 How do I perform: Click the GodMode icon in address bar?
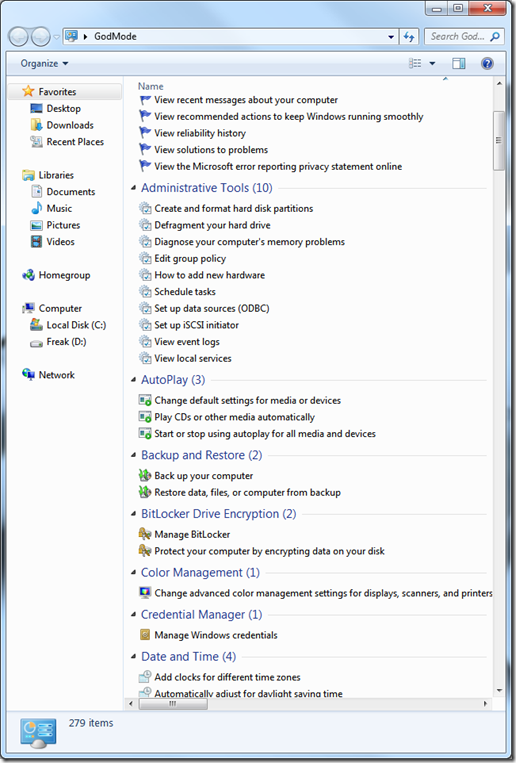tap(72, 36)
